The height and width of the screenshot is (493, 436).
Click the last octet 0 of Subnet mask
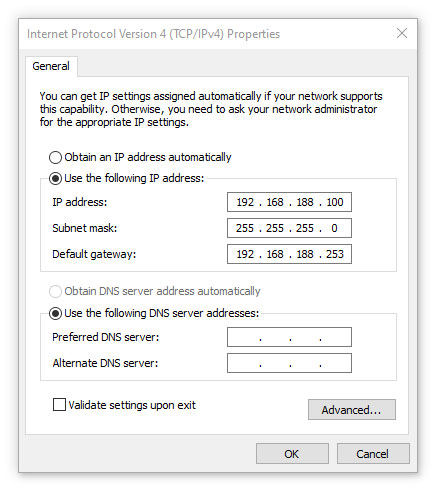[x=334, y=228]
